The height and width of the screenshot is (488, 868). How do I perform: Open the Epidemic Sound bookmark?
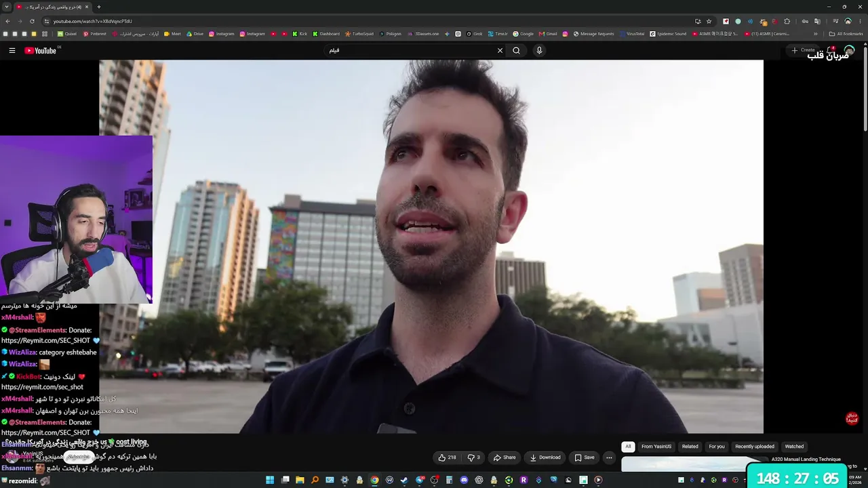coord(669,34)
